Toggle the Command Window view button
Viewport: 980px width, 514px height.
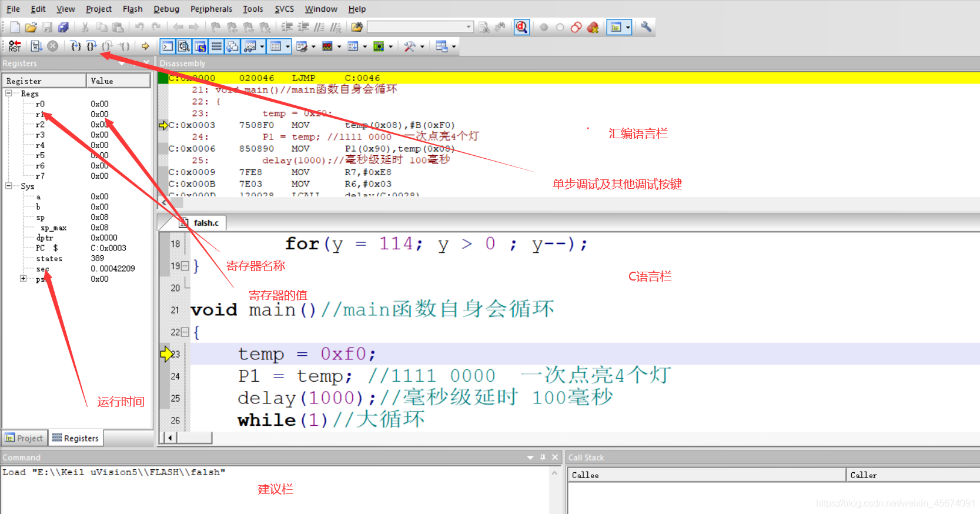[168, 46]
